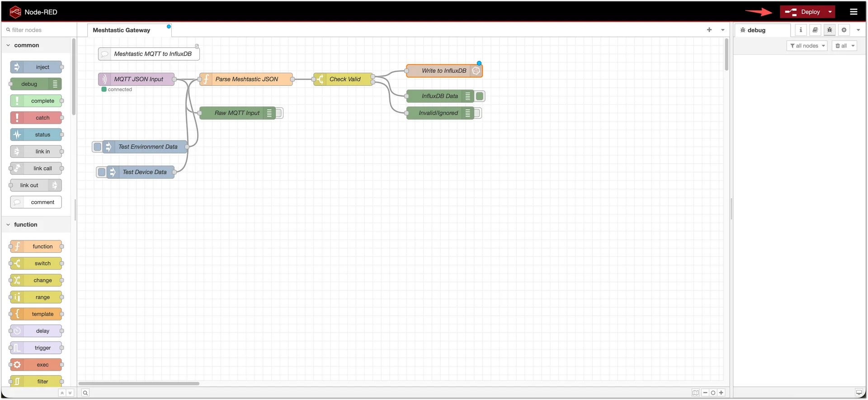Viewport: 868px width, 400px height.
Task: Toggle the Invalid/Ignored debug output
Action: pyautogui.click(x=477, y=113)
